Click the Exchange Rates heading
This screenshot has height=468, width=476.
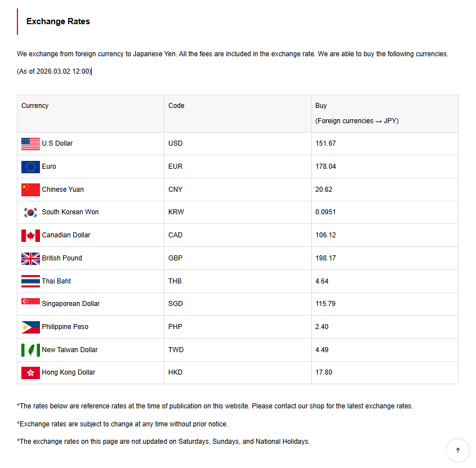(58, 21)
